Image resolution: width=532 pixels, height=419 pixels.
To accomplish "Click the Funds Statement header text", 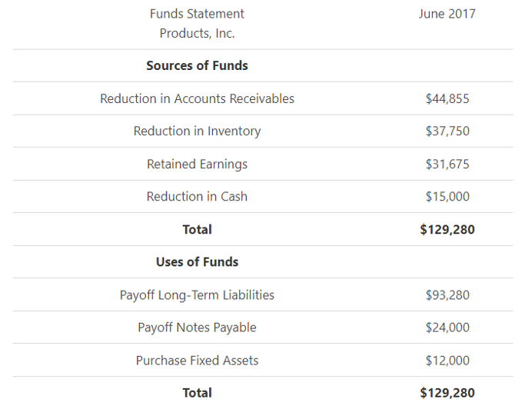I will 197,14.
